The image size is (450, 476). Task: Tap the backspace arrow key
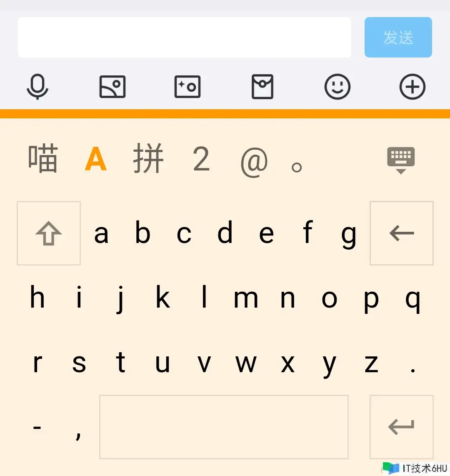401,233
